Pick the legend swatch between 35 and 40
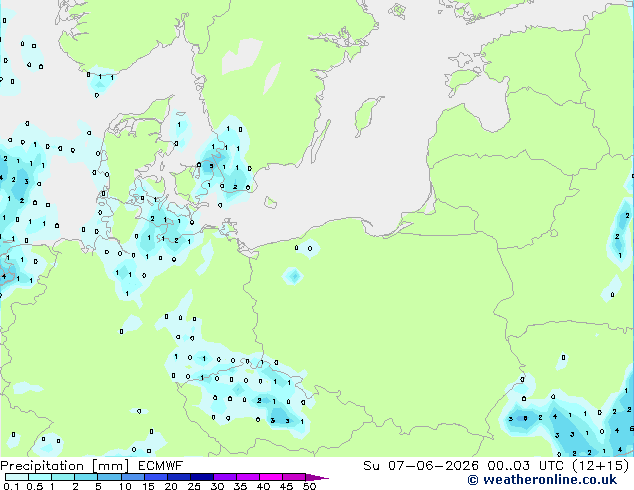The height and width of the screenshot is (490, 634). [248, 477]
